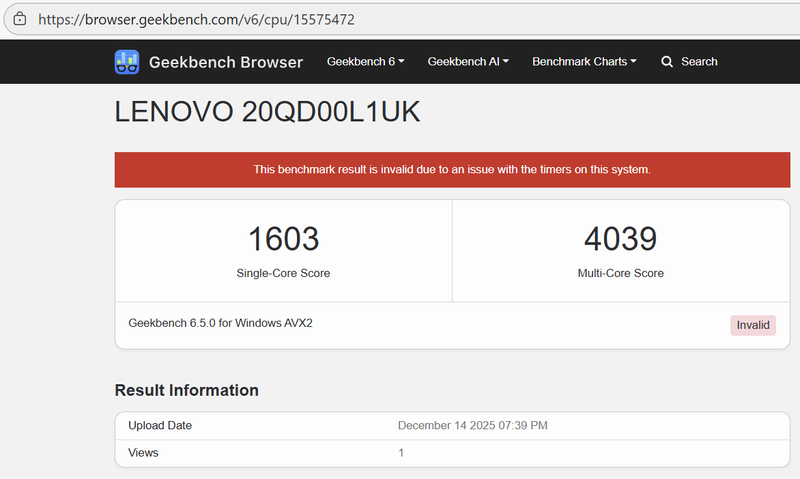Click the red invalid benchmark warning banner
Image resolution: width=800 pixels, height=479 pixels.
(x=452, y=169)
